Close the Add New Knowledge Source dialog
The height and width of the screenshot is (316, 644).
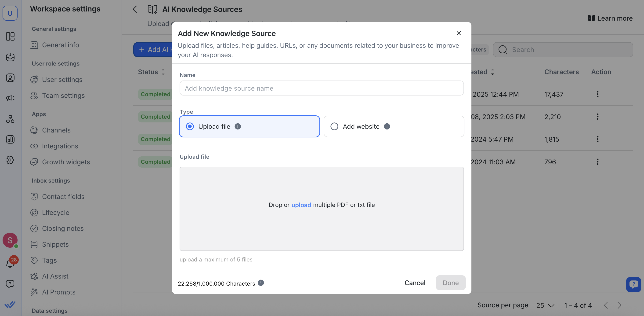click(x=459, y=33)
